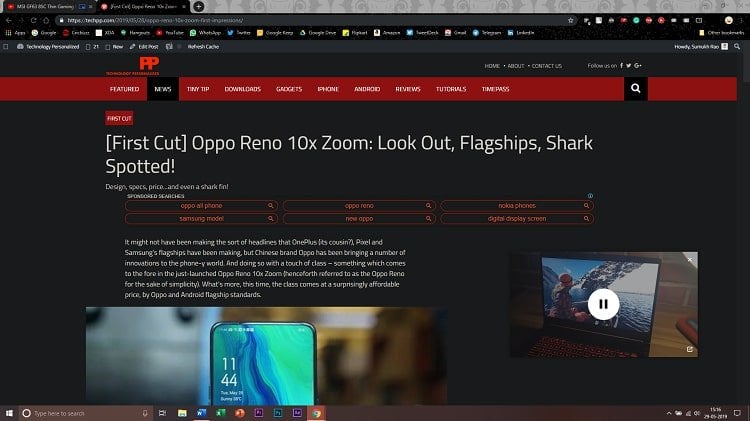This screenshot has height=421, width=750.
Task: Follow on Facebook icon in header
Action: coord(621,66)
